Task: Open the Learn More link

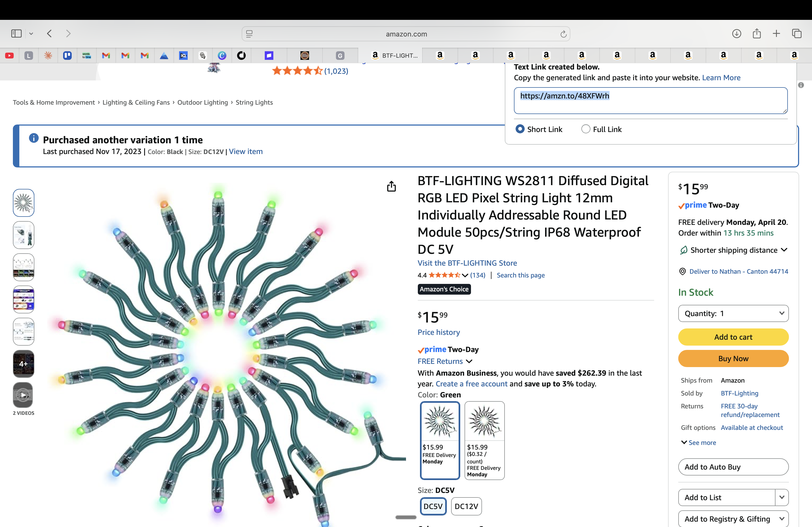Action: (721, 78)
